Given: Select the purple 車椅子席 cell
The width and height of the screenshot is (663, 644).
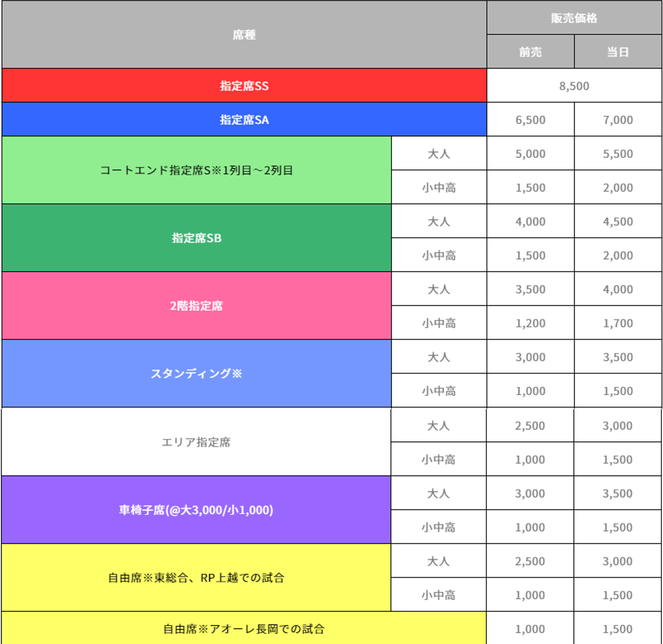Looking at the screenshot, I should pyautogui.click(x=196, y=510).
